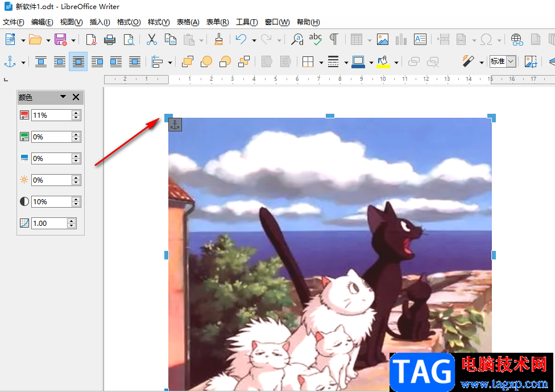Screen dimensions: 555x392
Task: Click the anchor icon in toolbar
Action: tap(10, 63)
